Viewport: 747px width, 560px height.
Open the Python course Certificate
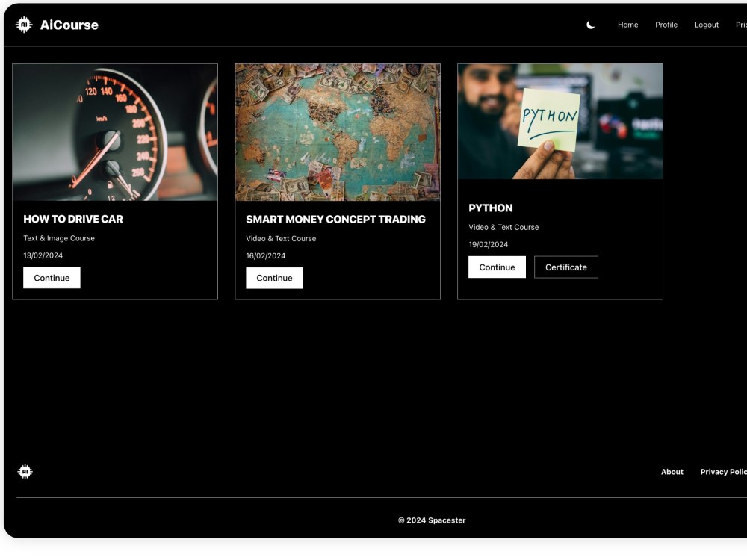(566, 267)
